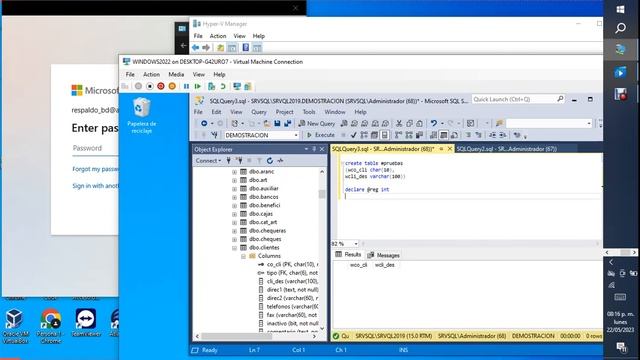Click Password field in Microsoft sign-in
Screen dimensions: 640x360
[96, 148]
